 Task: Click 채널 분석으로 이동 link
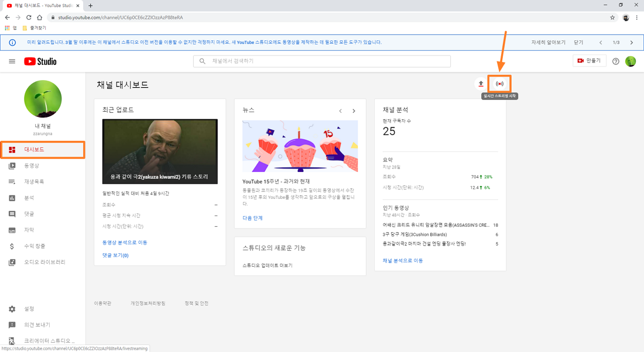403,261
